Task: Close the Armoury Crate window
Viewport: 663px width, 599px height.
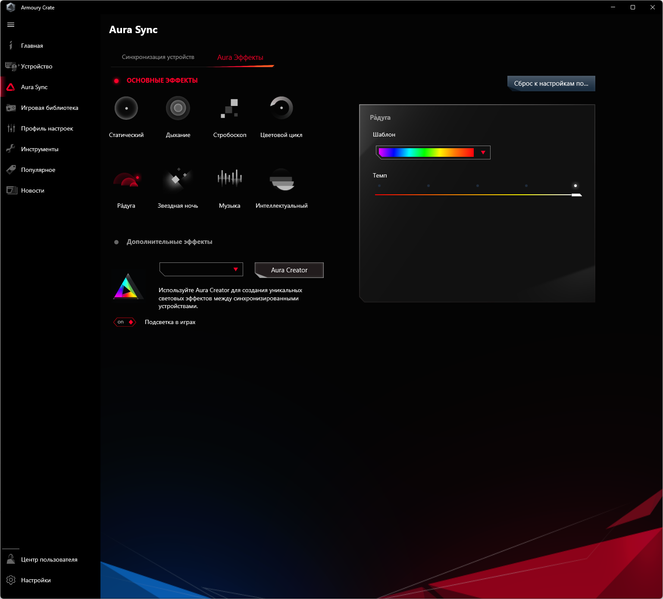Action: 652,8
